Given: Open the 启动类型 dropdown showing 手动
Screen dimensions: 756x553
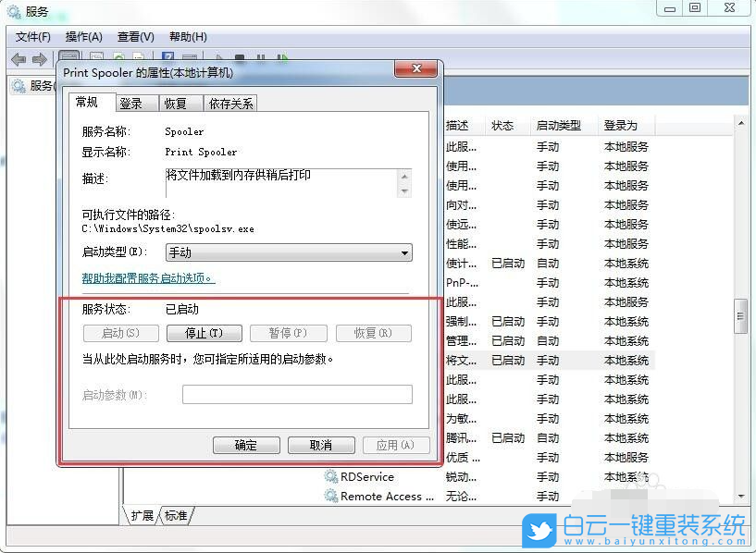Looking at the screenshot, I should tap(403, 252).
